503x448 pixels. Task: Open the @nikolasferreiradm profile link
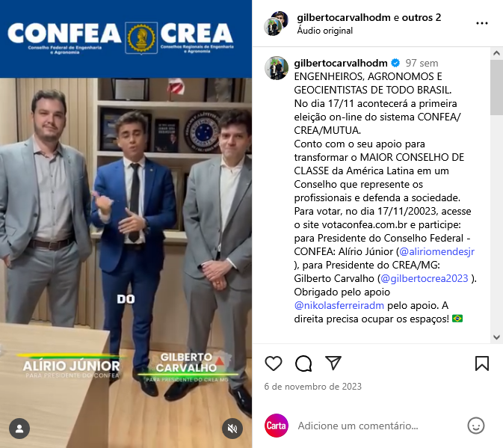pos(339,305)
